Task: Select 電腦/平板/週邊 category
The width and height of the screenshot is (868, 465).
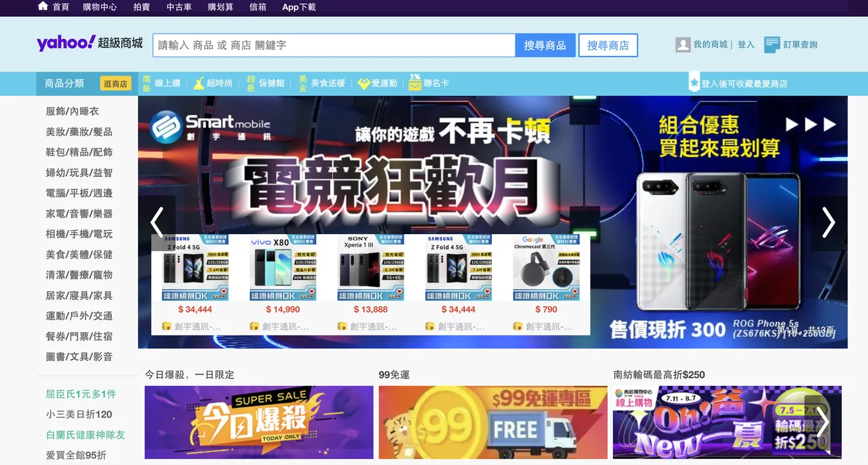Action: click(x=79, y=193)
